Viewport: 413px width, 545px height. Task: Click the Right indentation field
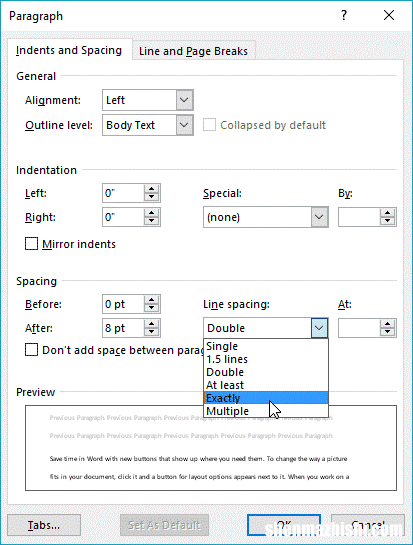click(x=123, y=217)
